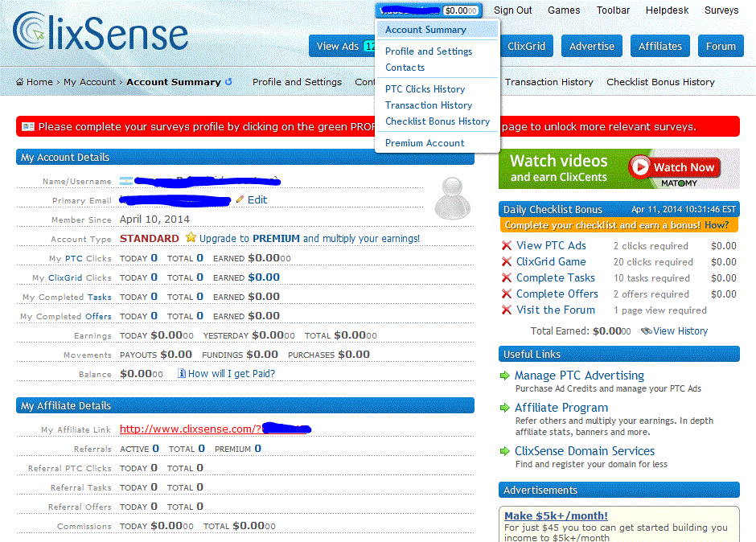The image size is (756, 542).
Task: Click How will I get Paid? link
Action: click(232, 374)
